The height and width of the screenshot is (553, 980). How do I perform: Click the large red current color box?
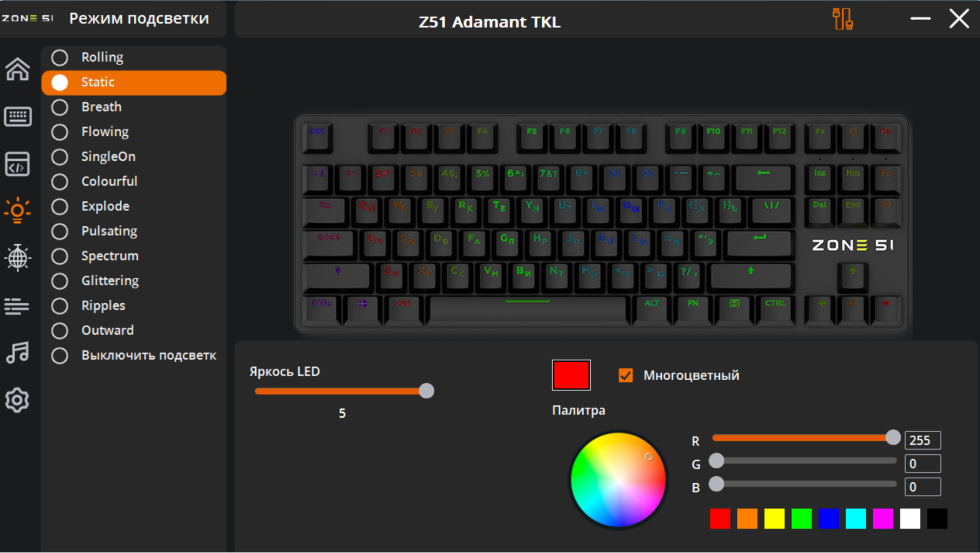pyautogui.click(x=571, y=375)
